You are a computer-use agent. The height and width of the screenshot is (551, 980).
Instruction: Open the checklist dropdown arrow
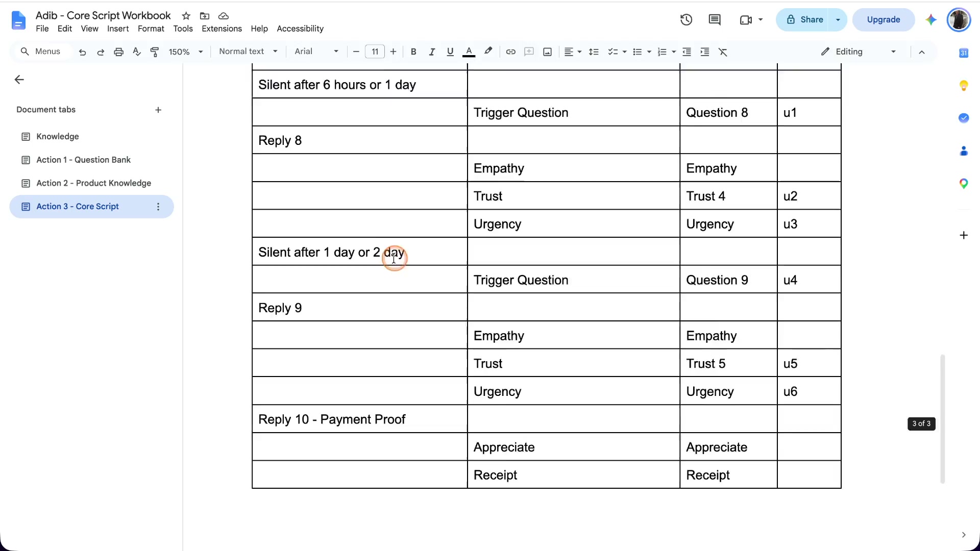pos(625,52)
